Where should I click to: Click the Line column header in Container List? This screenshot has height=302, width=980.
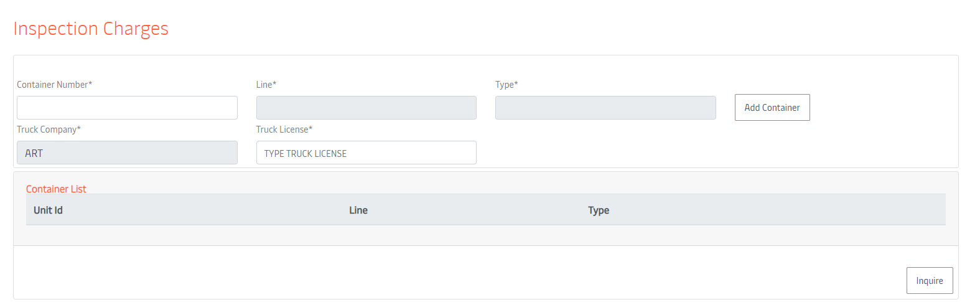pyautogui.click(x=358, y=210)
